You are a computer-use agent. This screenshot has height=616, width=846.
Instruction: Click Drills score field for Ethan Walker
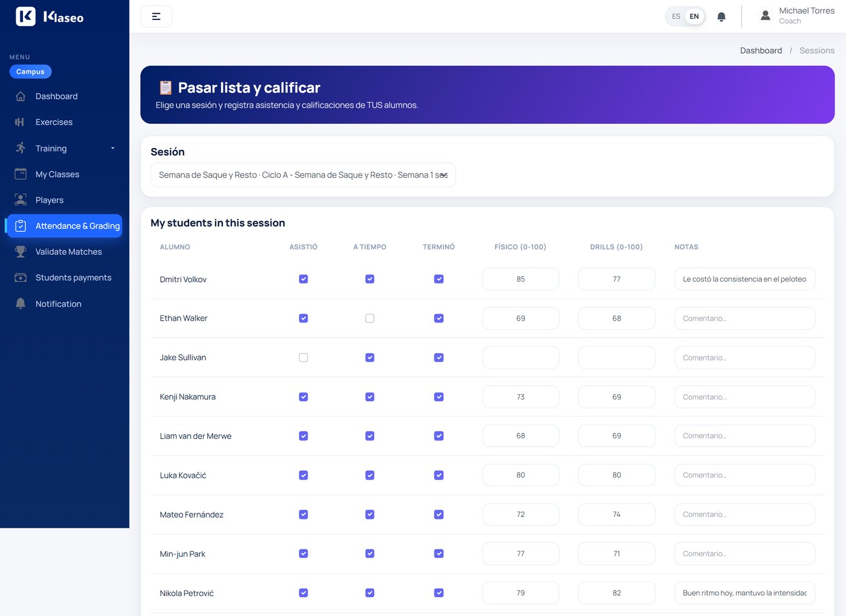pyautogui.click(x=616, y=318)
